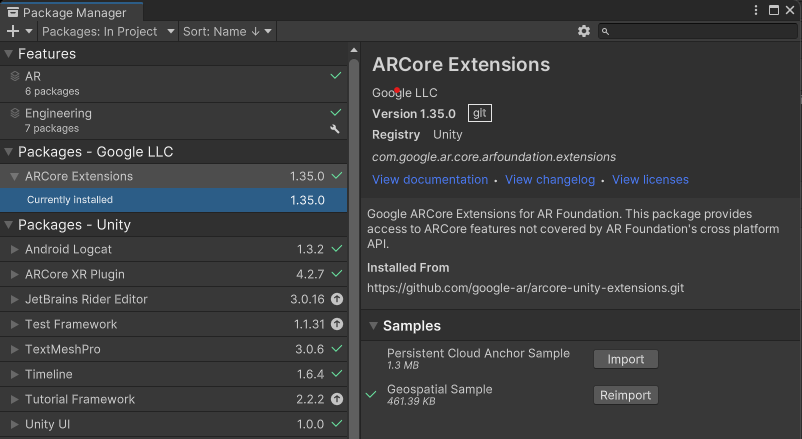Click the com.google.ar.core.arfoundation.extensions package name

pyautogui.click(x=494, y=157)
